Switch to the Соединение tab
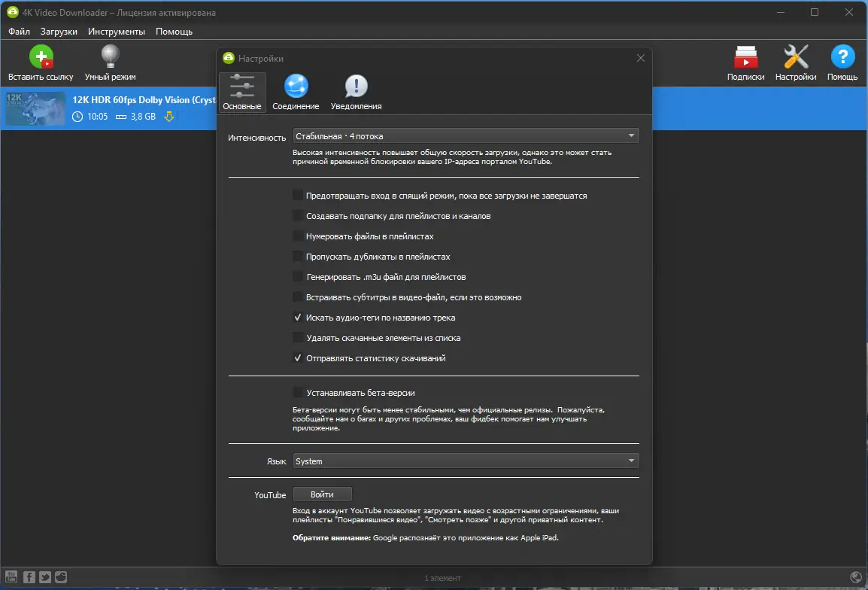This screenshot has width=868, height=590. click(296, 92)
